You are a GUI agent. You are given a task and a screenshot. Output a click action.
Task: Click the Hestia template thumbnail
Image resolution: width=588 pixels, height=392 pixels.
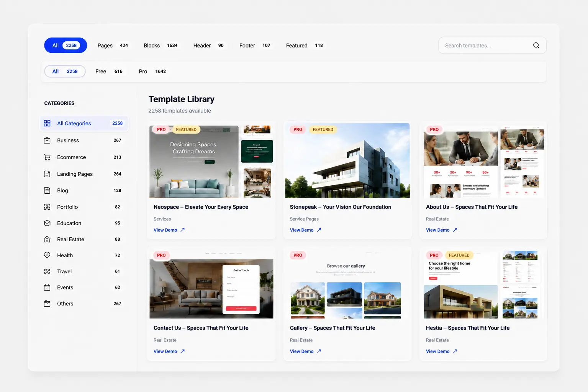(x=483, y=284)
